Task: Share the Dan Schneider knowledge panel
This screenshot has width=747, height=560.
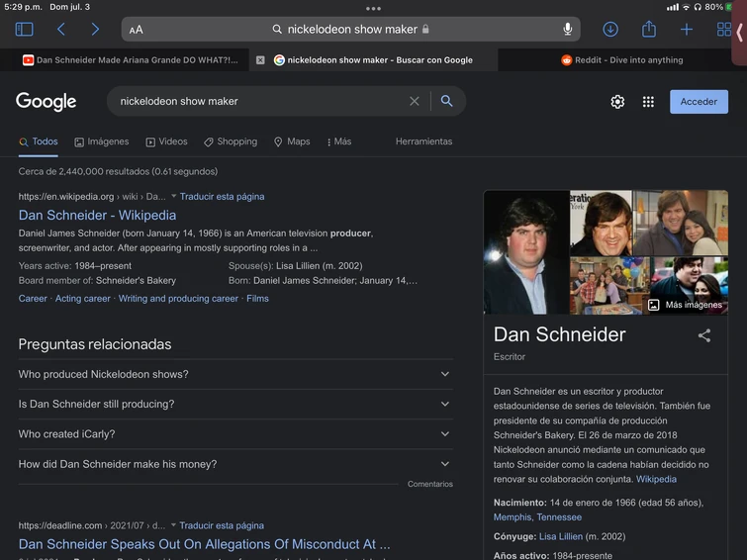Action: point(704,335)
